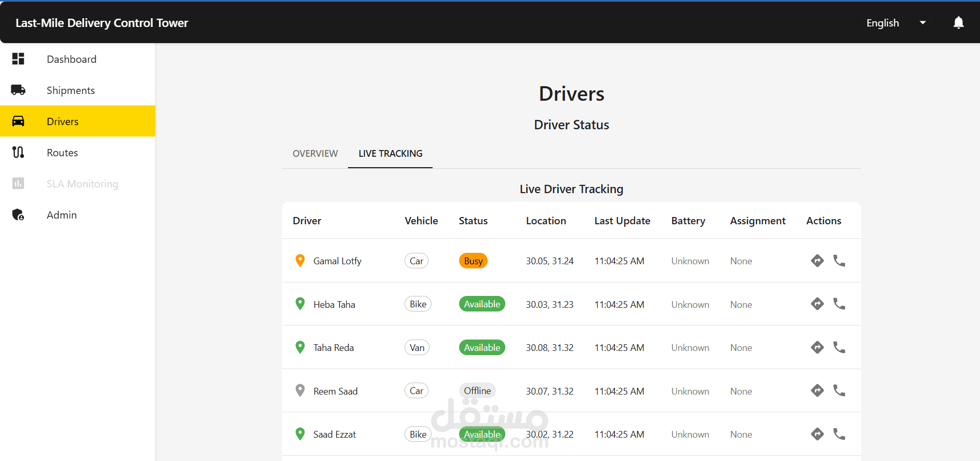The image size is (980, 461).
Task: Click location 30.03, 31.23
Action: pos(549,304)
